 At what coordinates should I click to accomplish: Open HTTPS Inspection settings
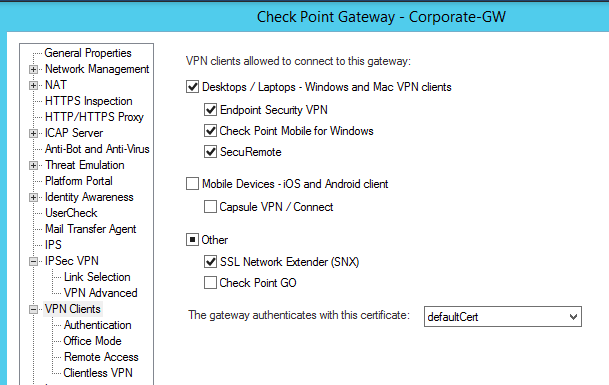[89, 101]
